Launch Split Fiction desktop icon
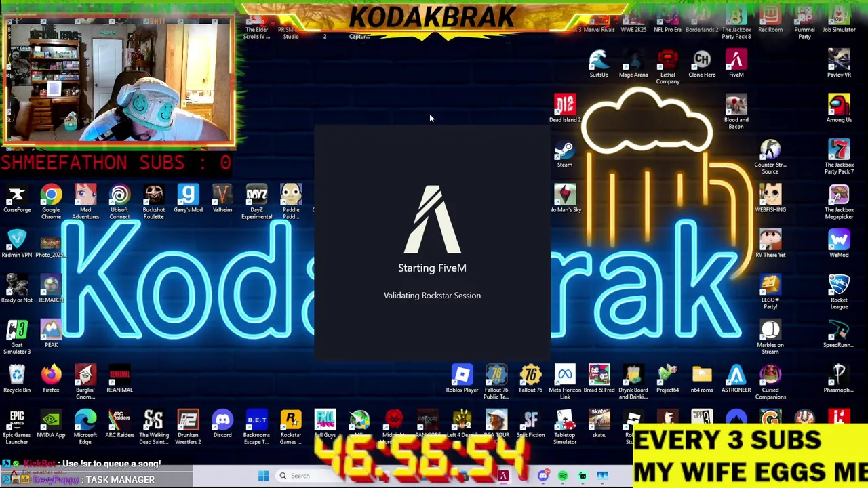Viewport: 868px width, 488px height. point(530,424)
